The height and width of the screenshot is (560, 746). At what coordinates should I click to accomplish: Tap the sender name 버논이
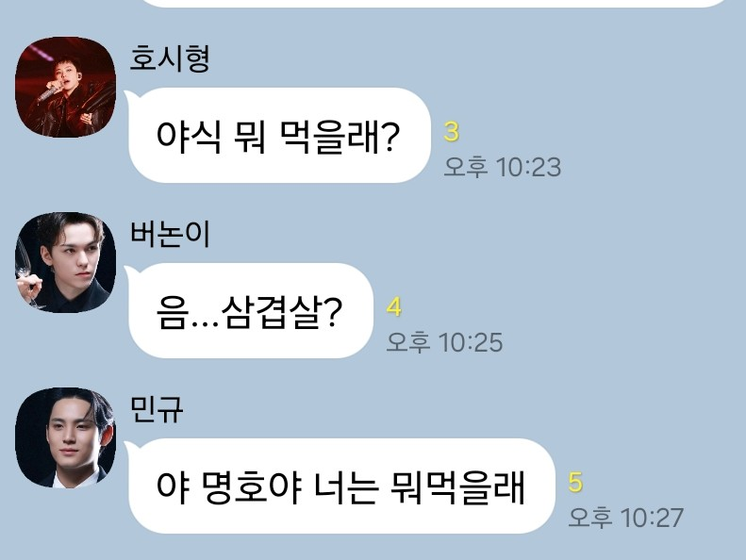pyautogui.click(x=170, y=234)
